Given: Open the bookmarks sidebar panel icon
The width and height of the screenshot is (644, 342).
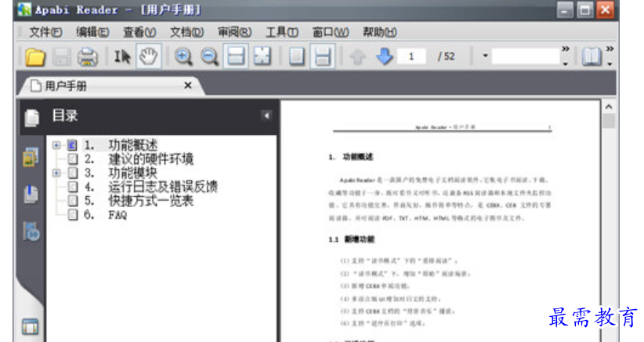Looking at the screenshot, I should coord(31,194).
